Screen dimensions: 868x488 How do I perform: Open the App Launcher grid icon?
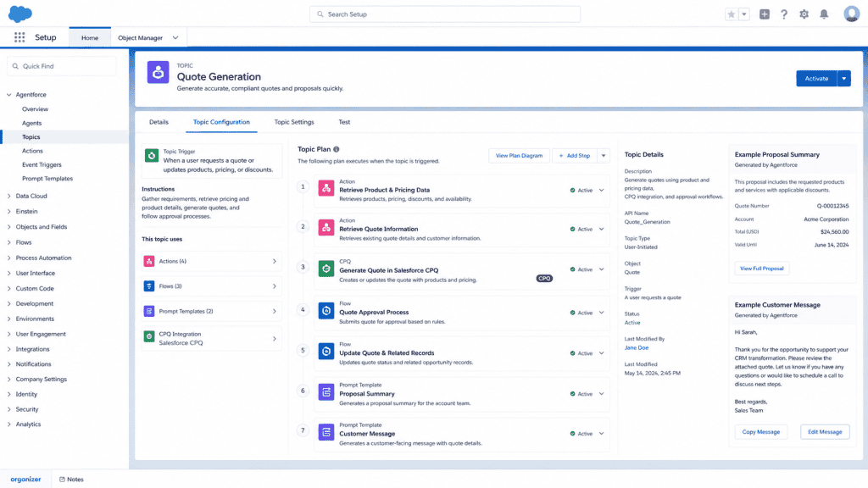pos(19,37)
